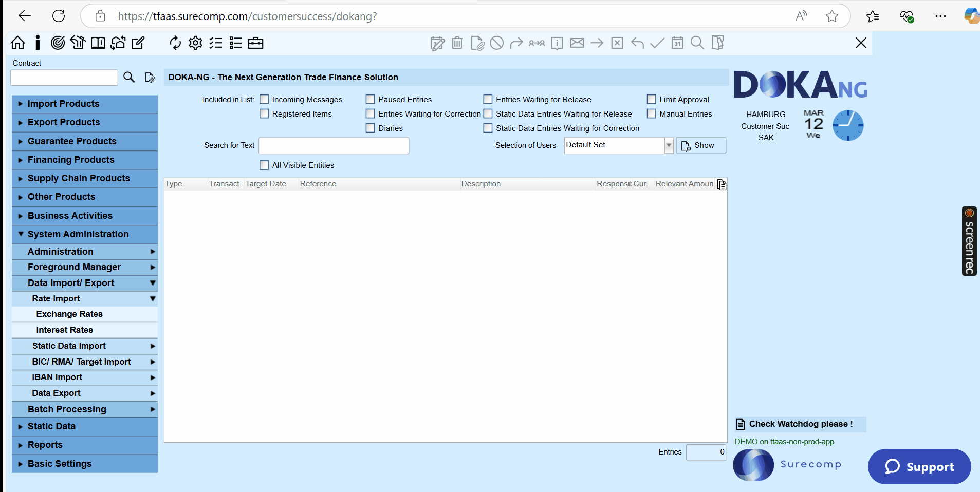Viewport: 980px width, 492px height.
Task: Open Batch Processing menu item
Action: (x=85, y=409)
